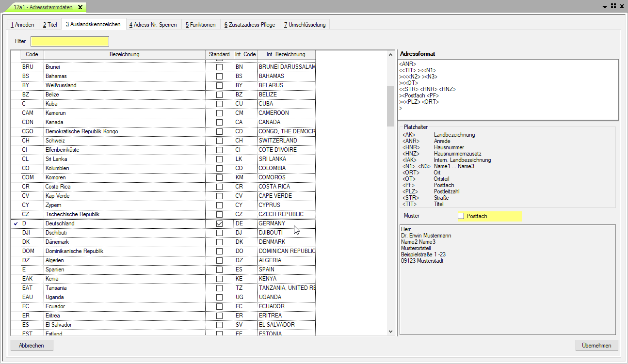Click the row selector checkmark for Deutschland
The image size is (628, 364).
(x=16, y=223)
